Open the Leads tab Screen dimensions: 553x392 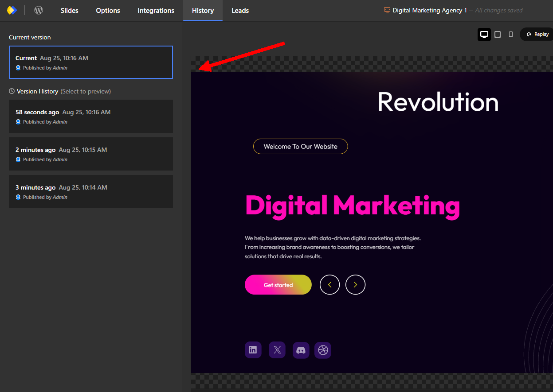(x=240, y=10)
